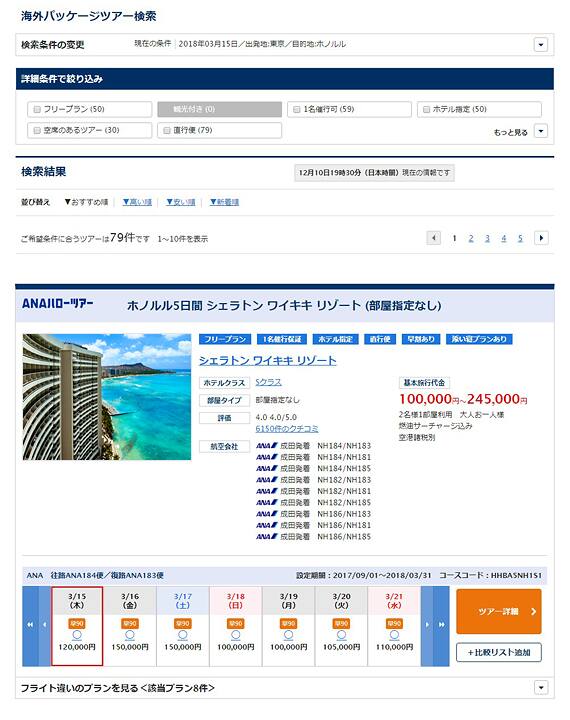The width and height of the screenshot is (570, 720).
Task: Click ANA logo beside NH184/NH185 flight
Action: coord(267,468)
